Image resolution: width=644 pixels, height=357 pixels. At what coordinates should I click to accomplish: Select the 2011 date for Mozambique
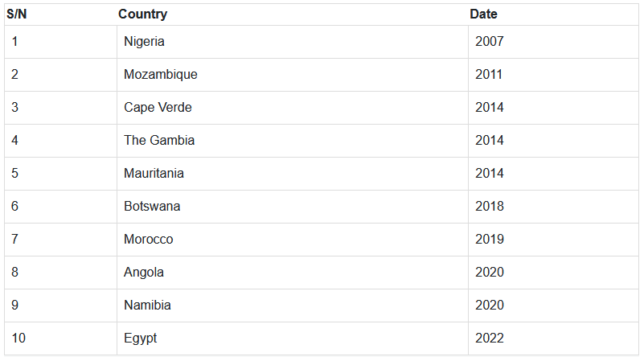pos(489,75)
